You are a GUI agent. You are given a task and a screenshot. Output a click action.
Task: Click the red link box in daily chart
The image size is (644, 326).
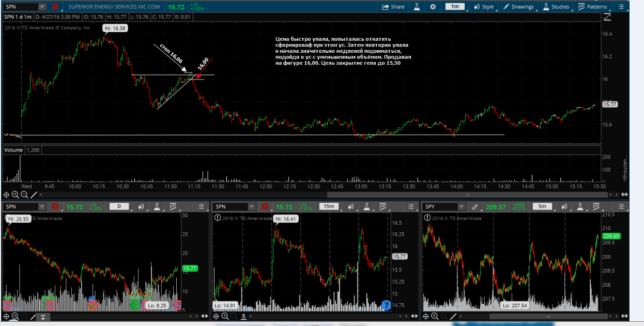[55, 207]
